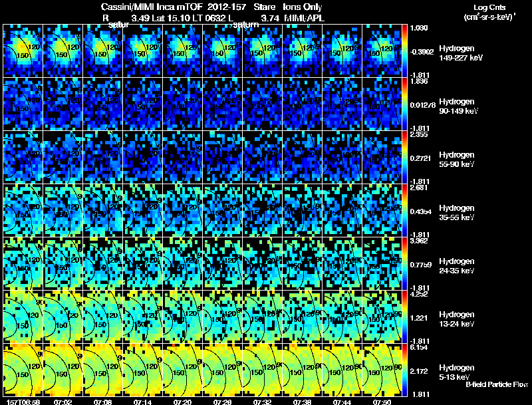Click the Hydrogen 35-55 keV row label
Image resolution: width=532 pixels, height=405 pixels.
click(457, 213)
